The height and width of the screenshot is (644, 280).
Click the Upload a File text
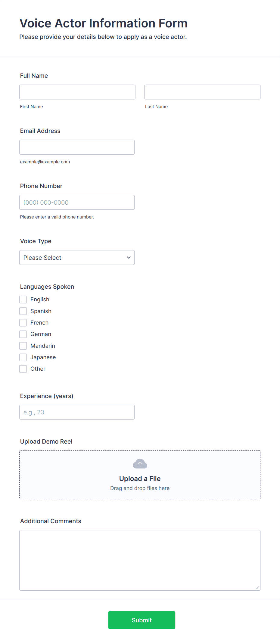[x=140, y=479]
